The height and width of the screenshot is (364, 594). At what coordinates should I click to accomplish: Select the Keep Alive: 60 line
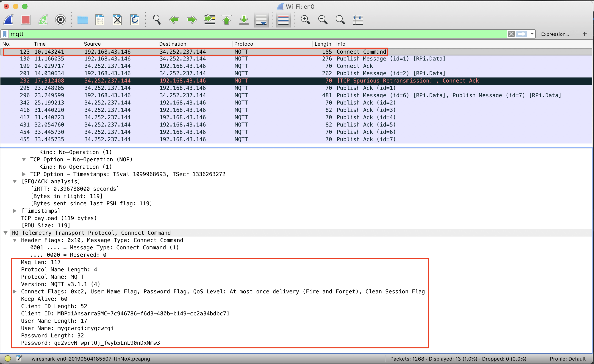tap(44, 299)
